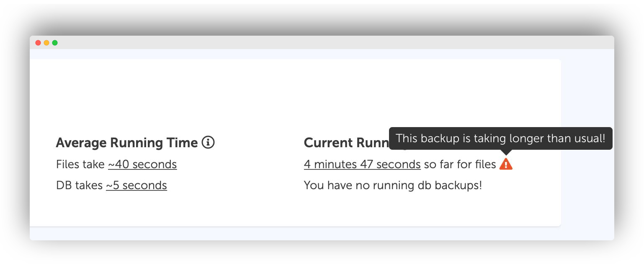Image resolution: width=644 pixels, height=276 pixels.
Task: Click the tooltip saying backup is taking longer
Action: tap(500, 138)
